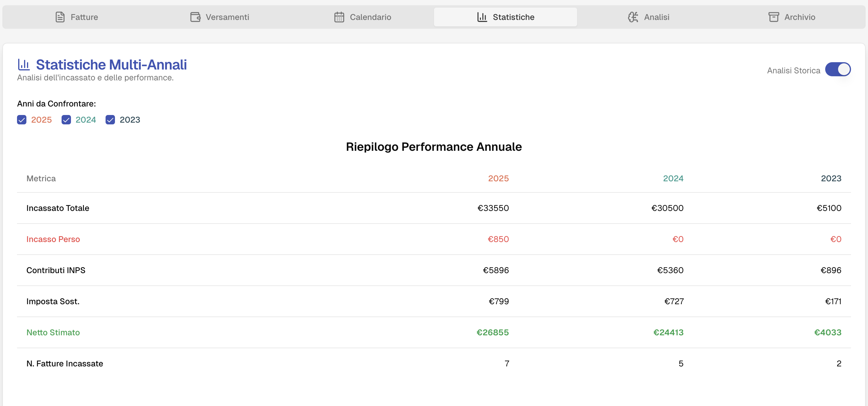868x406 pixels.
Task: Click the Archivio archive box icon
Action: click(773, 17)
